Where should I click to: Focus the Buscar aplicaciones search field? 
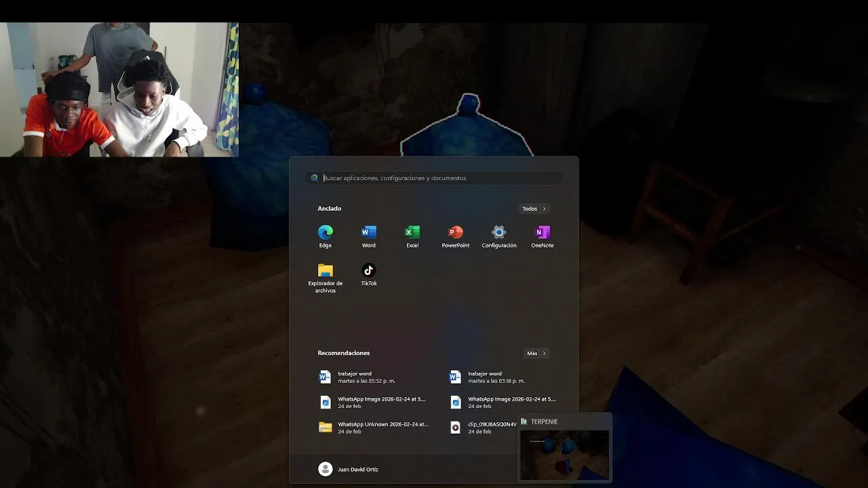[x=434, y=178]
